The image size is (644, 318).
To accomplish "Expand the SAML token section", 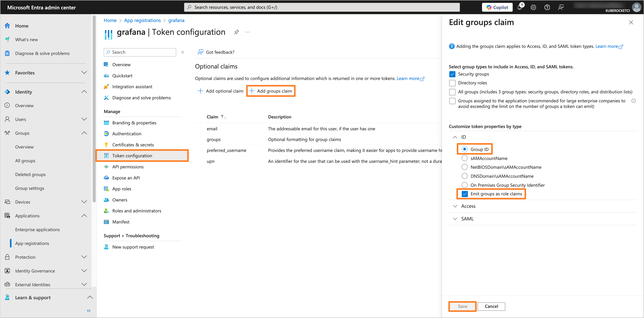I will [455, 219].
